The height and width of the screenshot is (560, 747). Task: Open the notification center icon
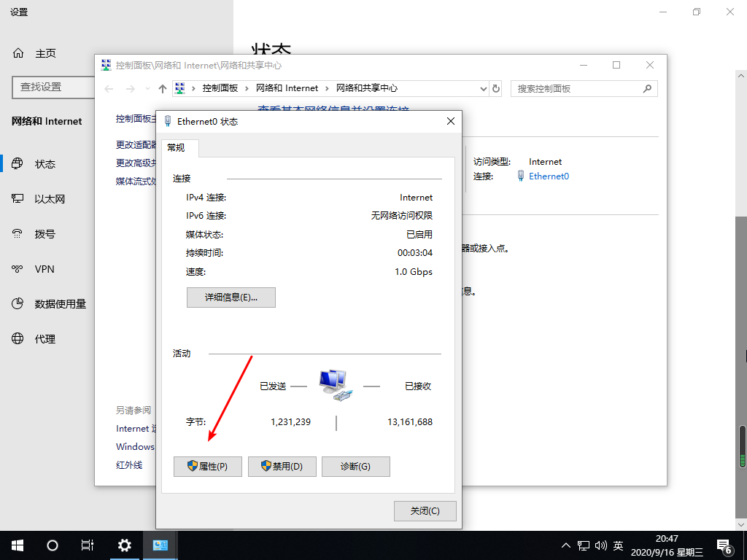pyautogui.click(x=724, y=545)
